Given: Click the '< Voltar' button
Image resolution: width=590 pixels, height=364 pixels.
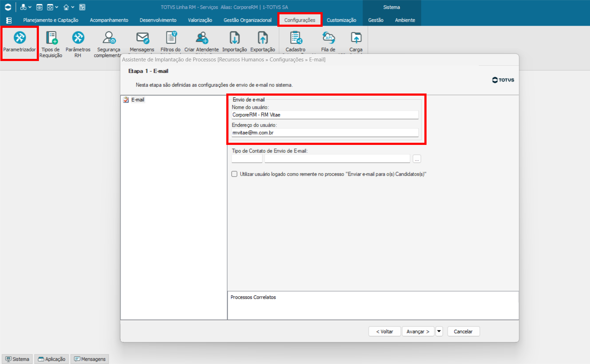Looking at the screenshot, I should point(385,332).
